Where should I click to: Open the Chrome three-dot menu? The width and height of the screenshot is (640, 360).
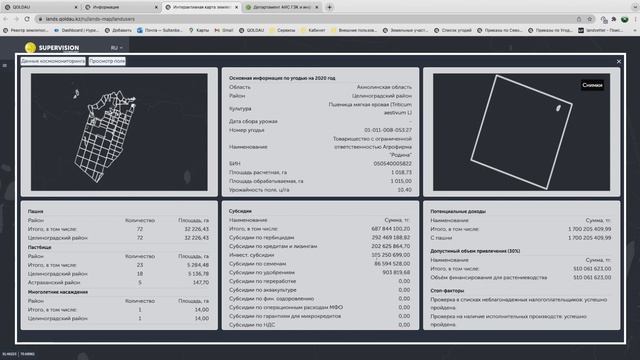click(635, 19)
